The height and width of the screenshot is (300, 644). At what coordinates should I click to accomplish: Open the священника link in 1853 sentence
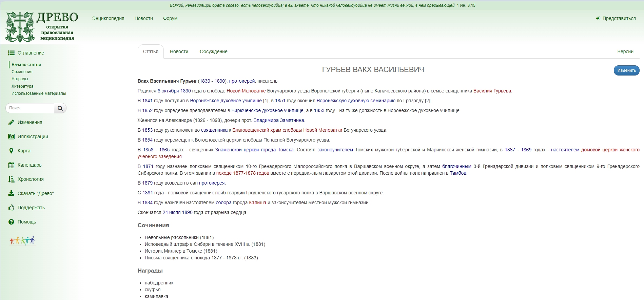(214, 130)
